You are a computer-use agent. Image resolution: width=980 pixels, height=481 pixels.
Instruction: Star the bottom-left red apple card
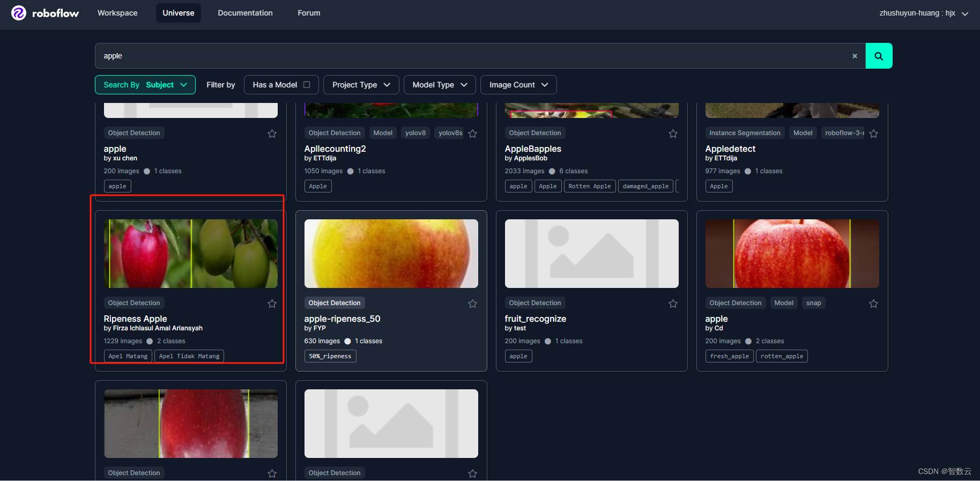tap(272, 473)
